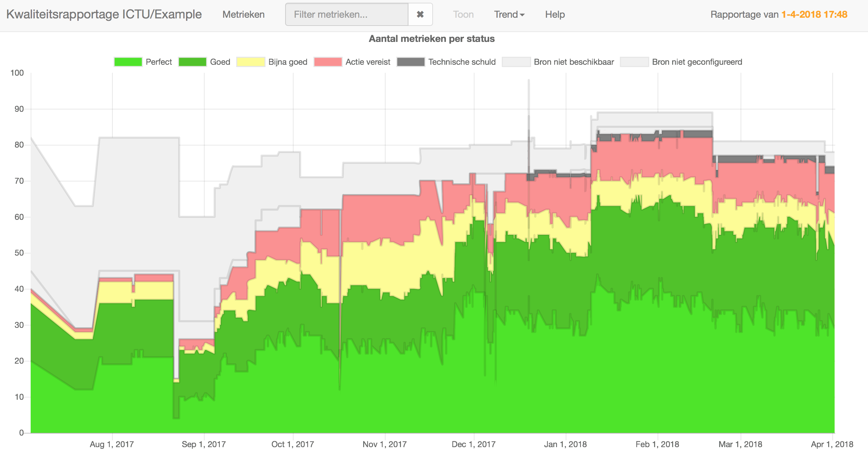Toggle Bron niet geconfigureerd legend swatch
The image size is (868, 456).
click(x=634, y=62)
